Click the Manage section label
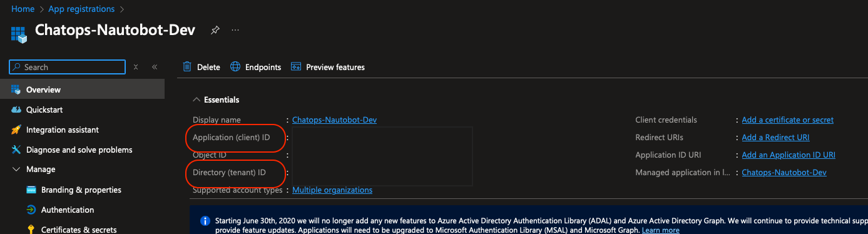The image size is (868, 234). click(x=41, y=169)
